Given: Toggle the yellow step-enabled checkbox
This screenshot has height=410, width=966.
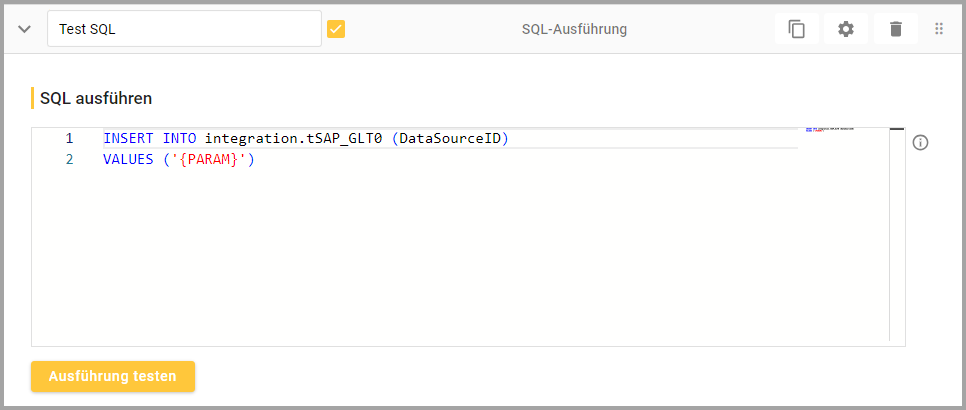Looking at the screenshot, I should point(336,29).
